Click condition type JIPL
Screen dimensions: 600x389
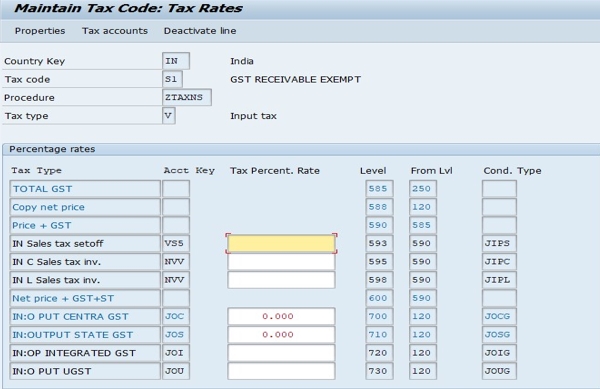tap(499, 280)
